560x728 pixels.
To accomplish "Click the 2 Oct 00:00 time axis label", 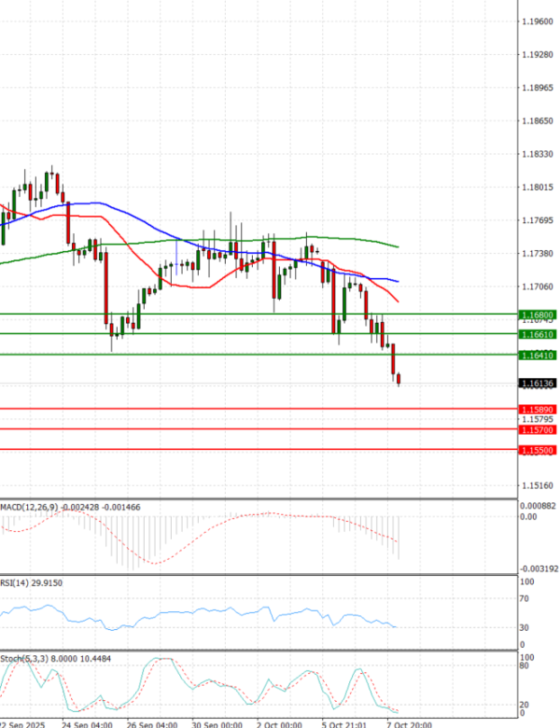I will tap(279, 723).
